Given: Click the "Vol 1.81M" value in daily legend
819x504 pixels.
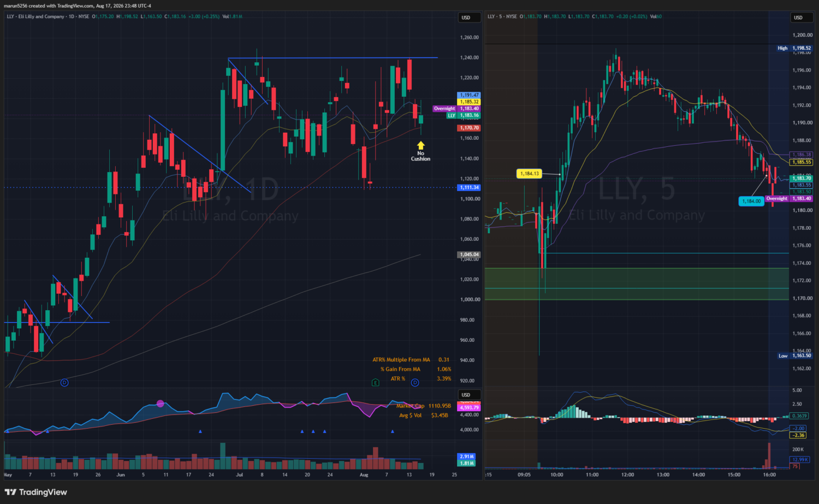Looking at the screenshot, I should point(232,16).
